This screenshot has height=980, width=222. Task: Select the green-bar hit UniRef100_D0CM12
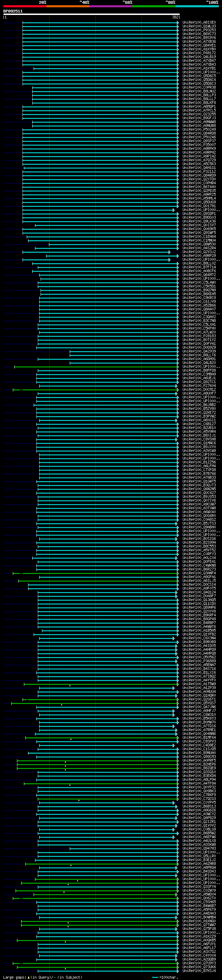199,390
